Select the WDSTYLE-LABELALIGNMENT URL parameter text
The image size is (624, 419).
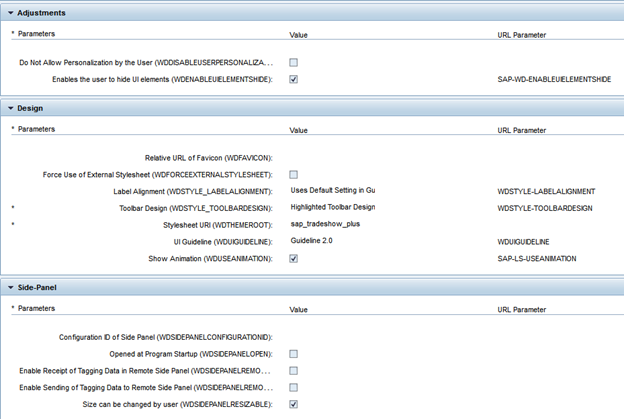[x=546, y=191]
